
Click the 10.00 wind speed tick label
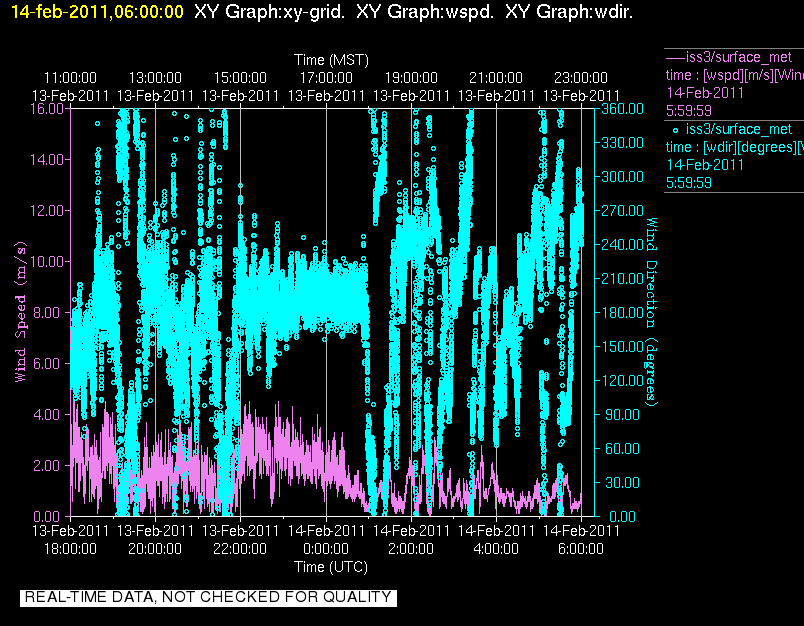[x=47, y=261]
